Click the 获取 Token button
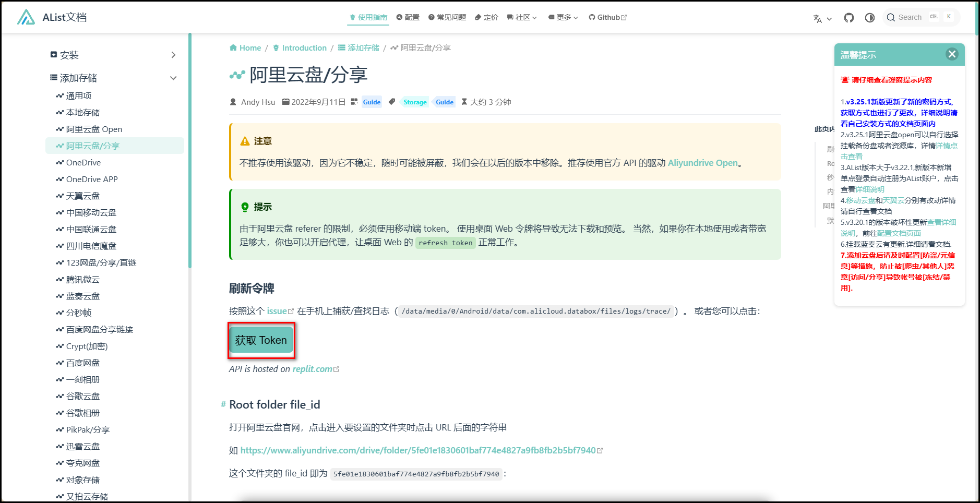 point(261,340)
